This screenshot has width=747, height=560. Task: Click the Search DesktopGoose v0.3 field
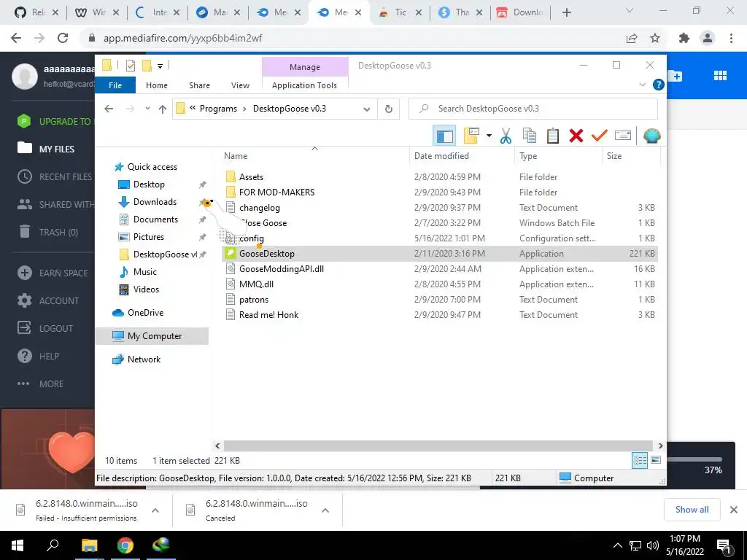point(533,109)
